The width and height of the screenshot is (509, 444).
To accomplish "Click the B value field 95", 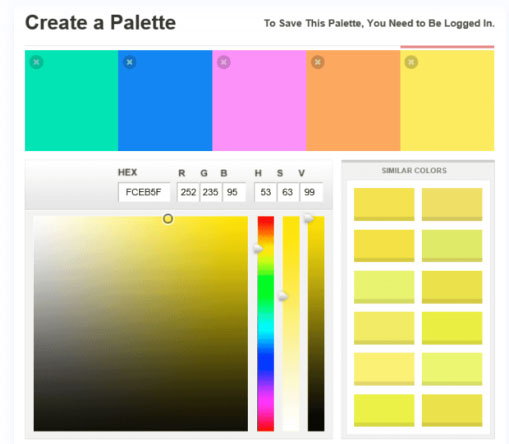I will pos(234,192).
